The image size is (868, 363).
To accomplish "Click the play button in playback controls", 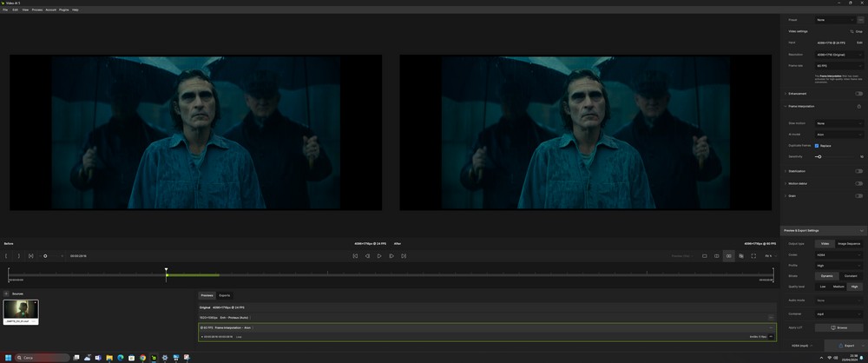I will pos(379,256).
